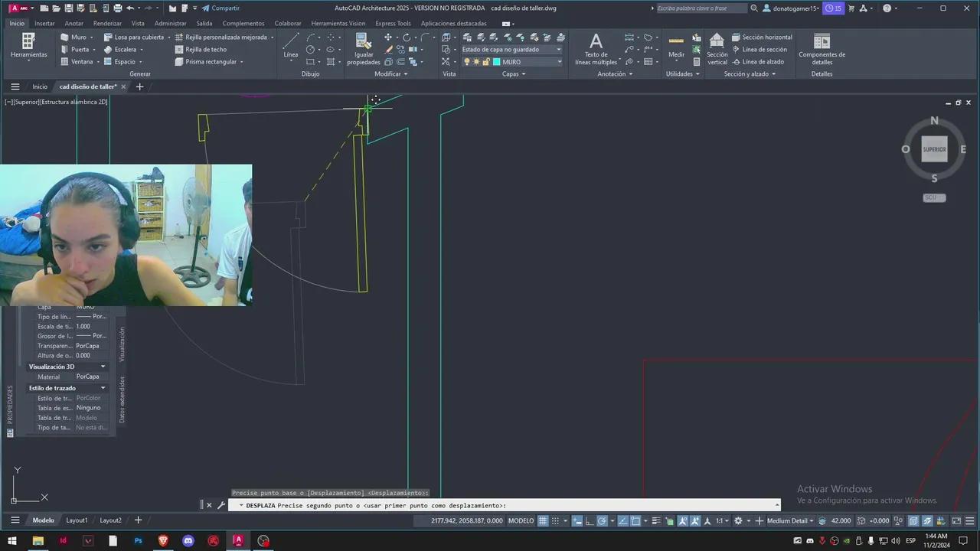The image size is (980, 551).
Task: Open the Insertar ribbon tab
Action: (44, 23)
